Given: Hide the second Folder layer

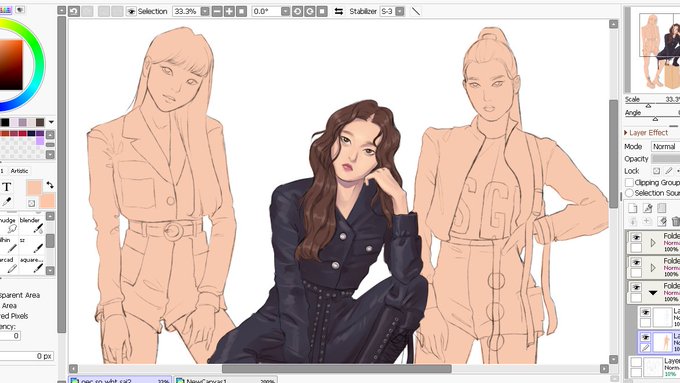Looking at the screenshot, I should click(636, 262).
